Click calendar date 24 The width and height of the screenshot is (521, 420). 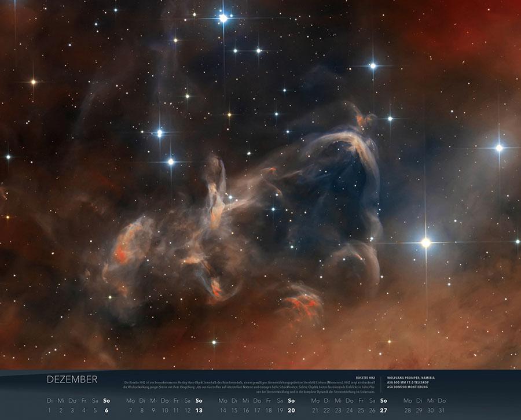(x=349, y=410)
